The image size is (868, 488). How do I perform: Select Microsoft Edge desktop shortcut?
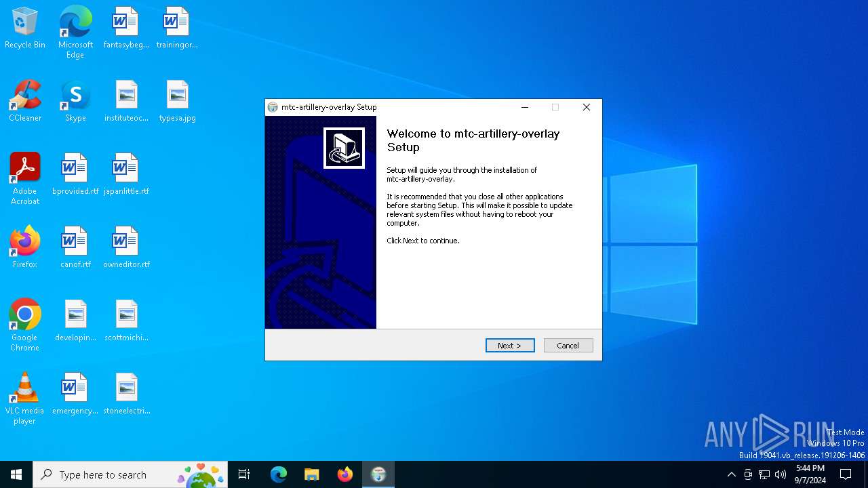tap(75, 33)
